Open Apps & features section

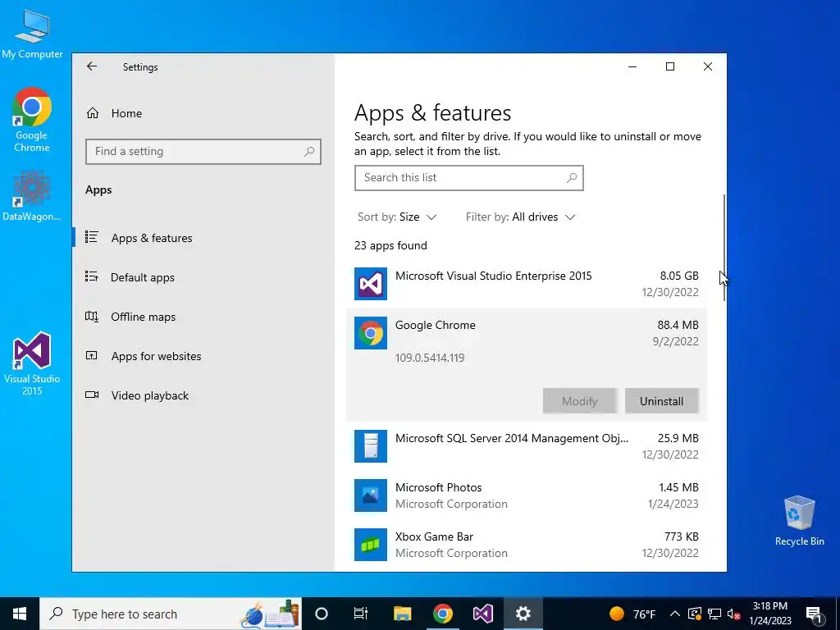pyautogui.click(x=203, y=238)
